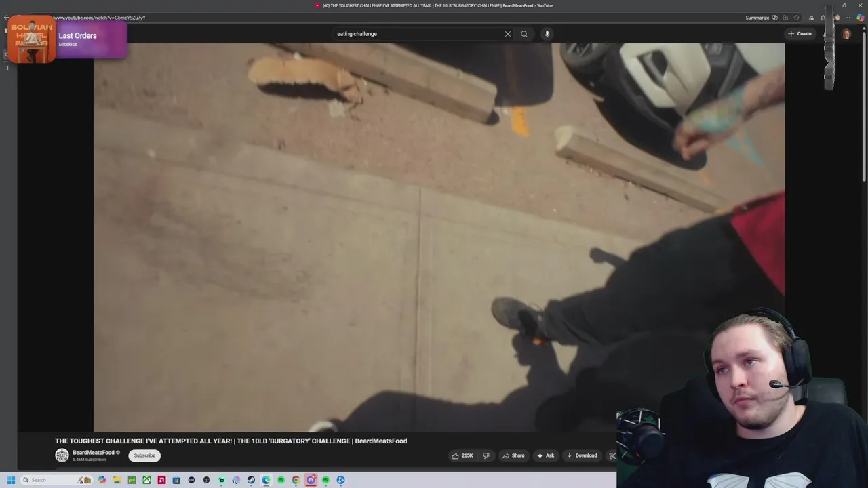The image size is (868, 488).
Task: Open browser favorites list icon
Action: 823,18
